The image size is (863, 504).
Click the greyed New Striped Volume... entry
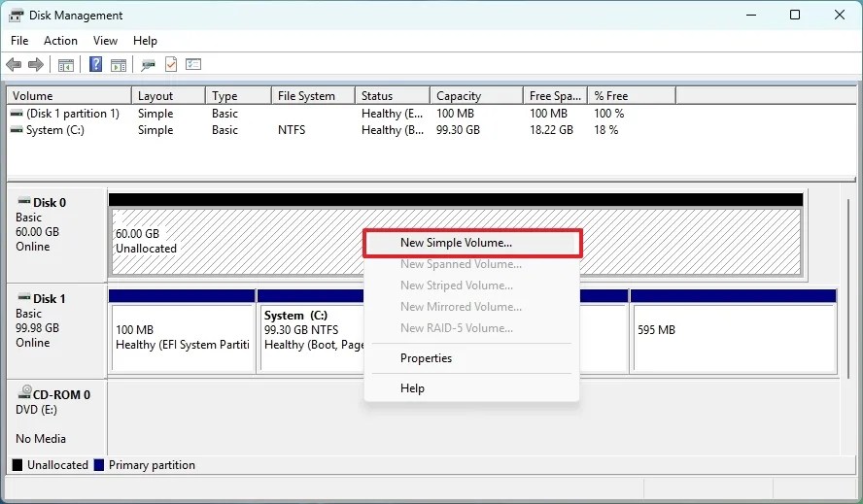tap(471, 286)
